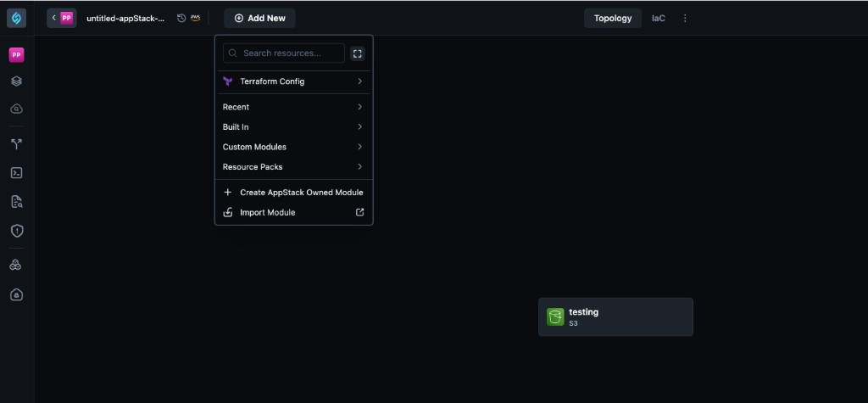Expand the Built In submenu

point(293,127)
